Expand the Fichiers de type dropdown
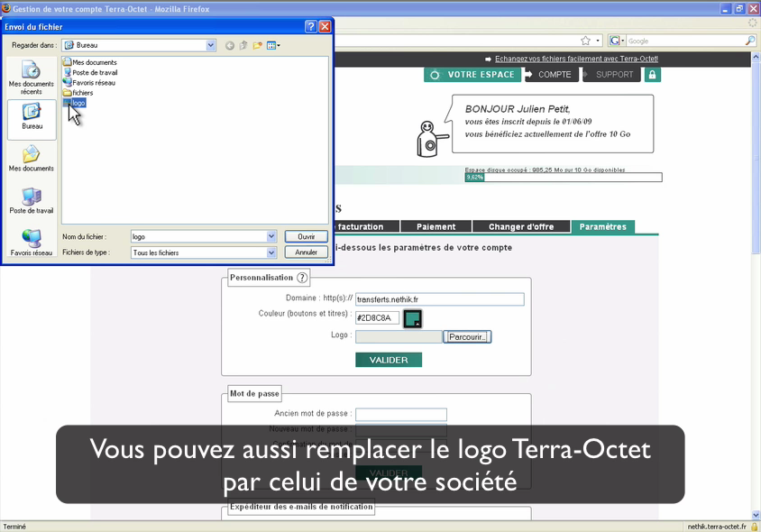Viewport: 761px width, 532px height. tap(271, 252)
